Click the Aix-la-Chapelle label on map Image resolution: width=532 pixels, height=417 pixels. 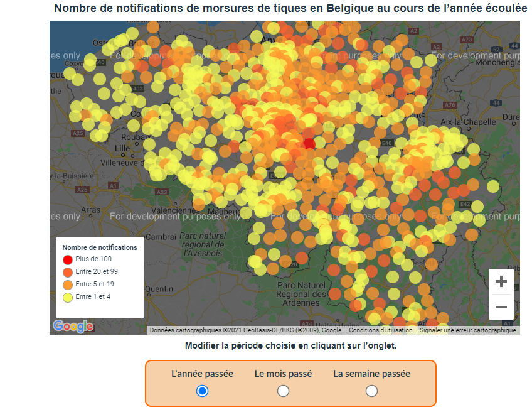468,122
